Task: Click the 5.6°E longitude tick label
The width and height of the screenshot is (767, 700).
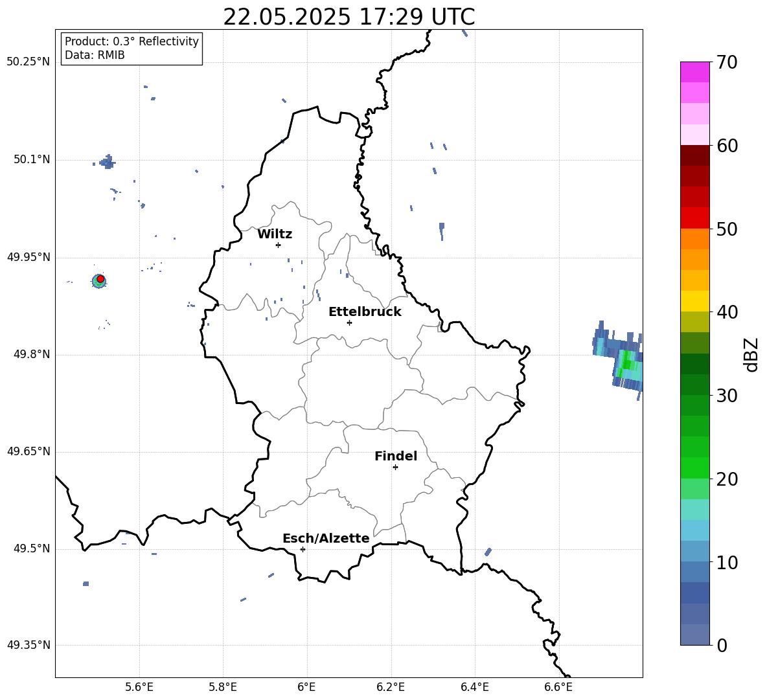Action: (139, 687)
